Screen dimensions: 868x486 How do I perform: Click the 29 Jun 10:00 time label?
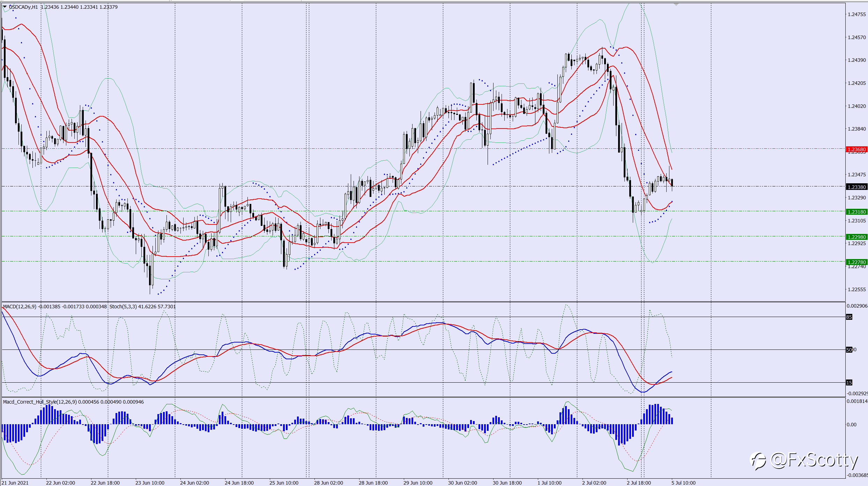coord(418,483)
